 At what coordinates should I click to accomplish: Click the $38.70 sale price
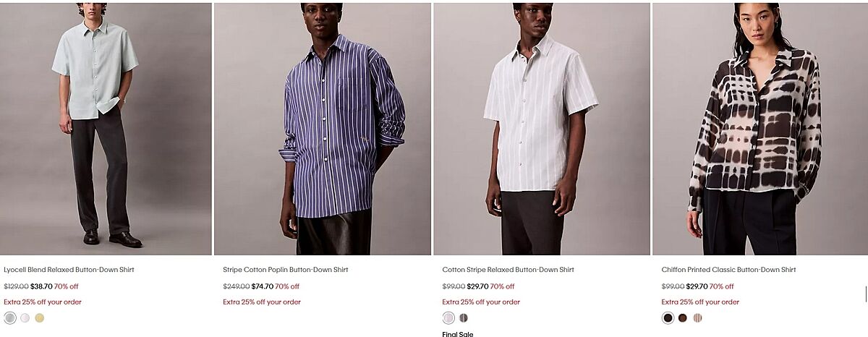click(41, 286)
